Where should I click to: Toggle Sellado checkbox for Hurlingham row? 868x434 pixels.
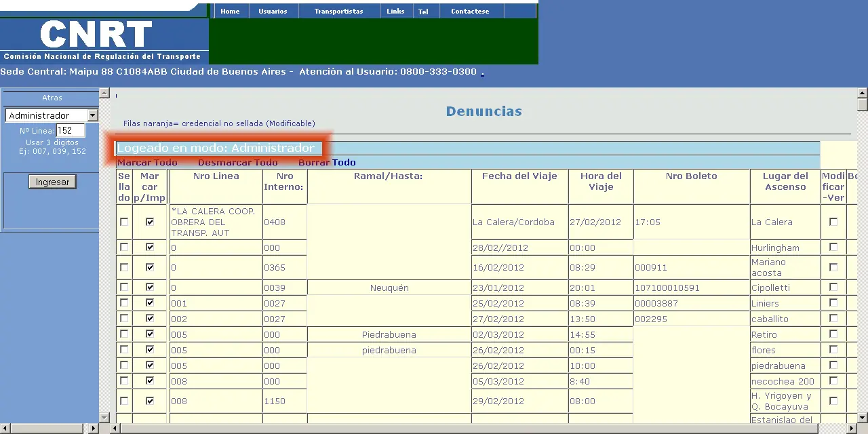click(x=124, y=247)
